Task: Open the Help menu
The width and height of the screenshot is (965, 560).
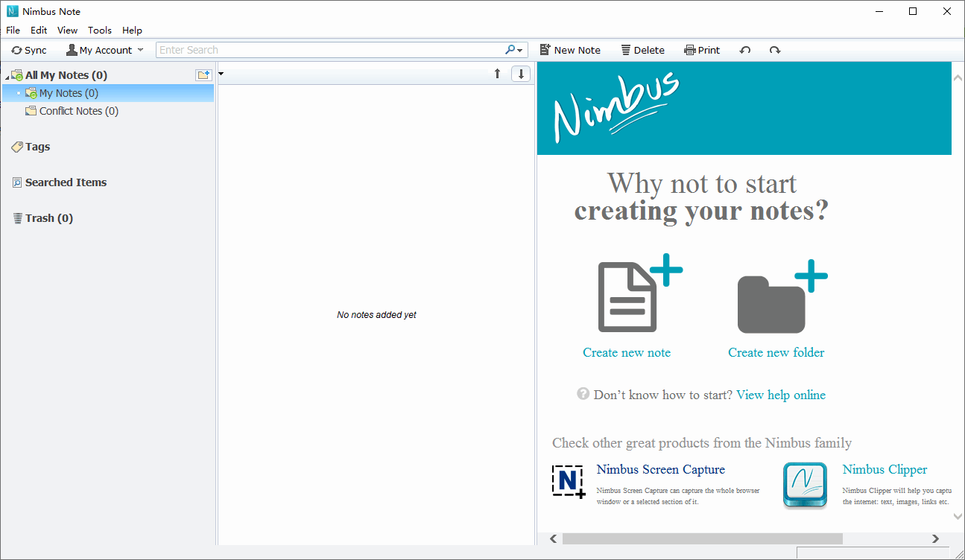Action: (x=133, y=31)
